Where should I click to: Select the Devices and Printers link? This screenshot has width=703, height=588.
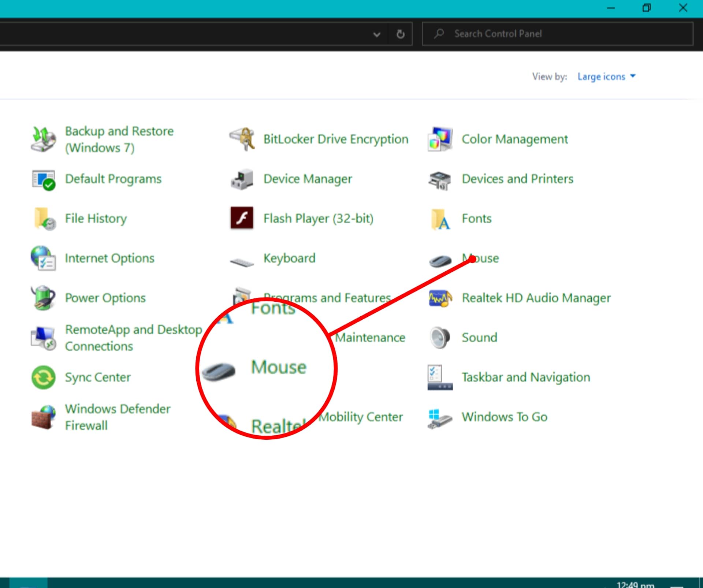tap(517, 179)
